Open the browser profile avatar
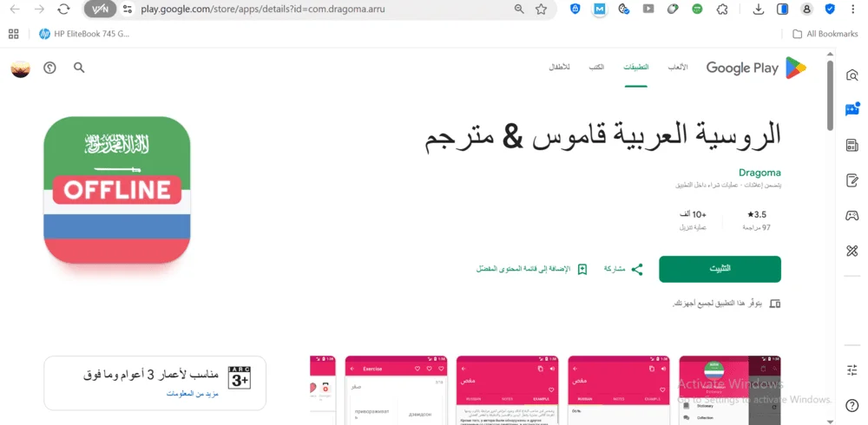The image size is (868, 425). [806, 9]
